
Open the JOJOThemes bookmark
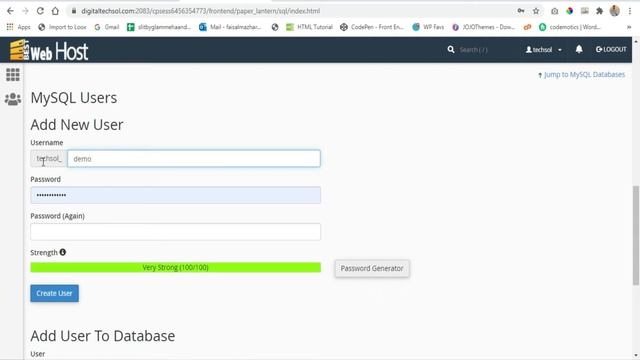pos(483,27)
